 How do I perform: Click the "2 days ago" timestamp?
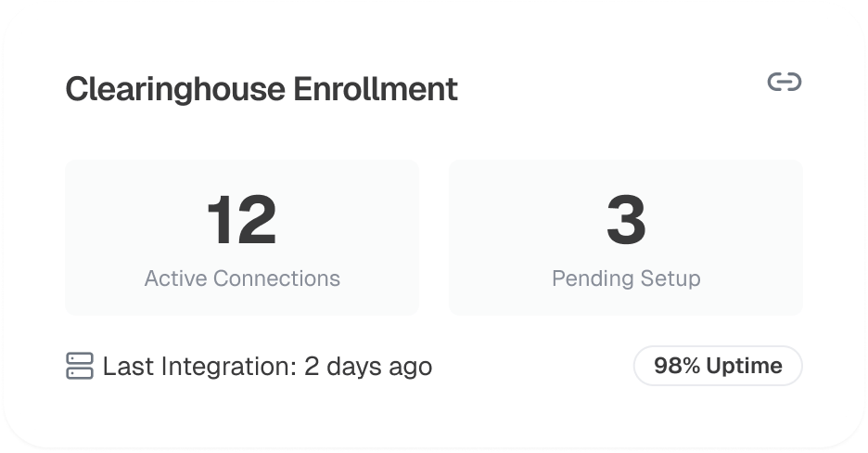[368, 367]
